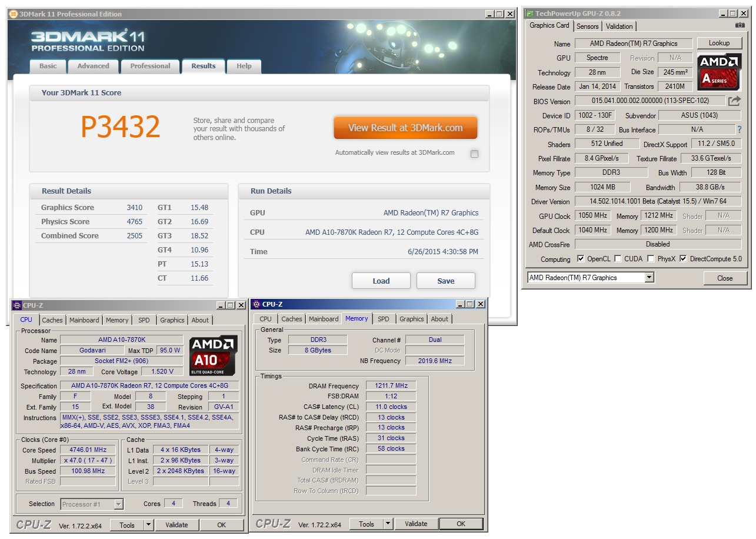Click Validate in left CPU-Z window
The image size is (756, 539).
click(x=176, y=525)
